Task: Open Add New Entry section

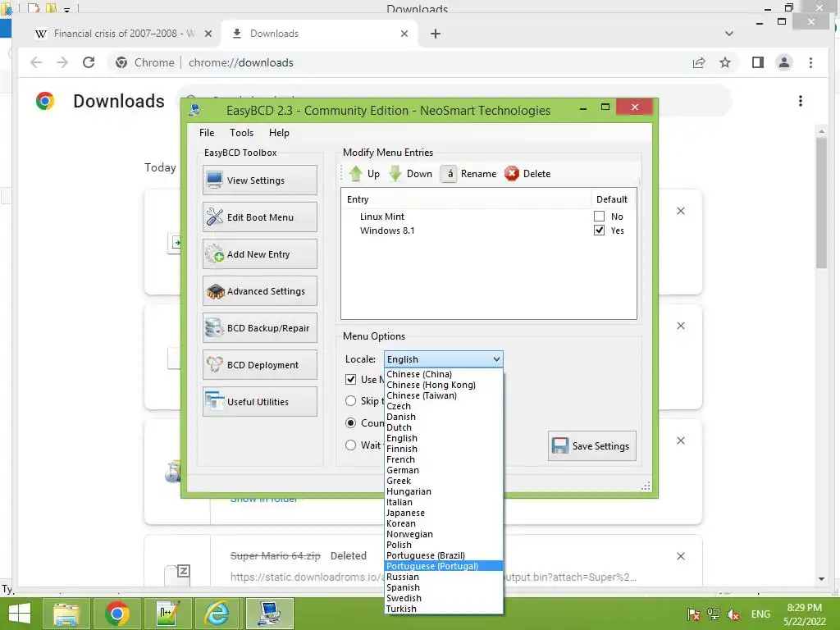Action: point(260,254)
